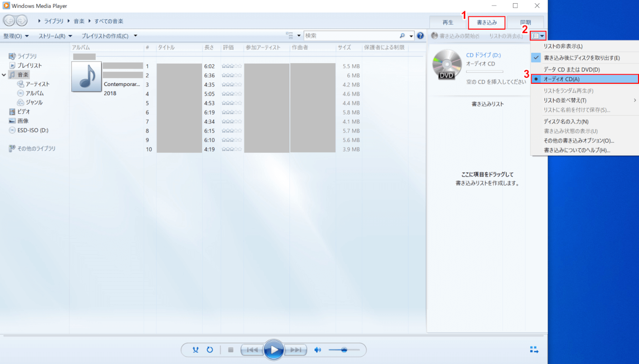Viewport: 639px width, 364px height.
Task: Click the 2018 album year text
Action: [x=110, y=93]
